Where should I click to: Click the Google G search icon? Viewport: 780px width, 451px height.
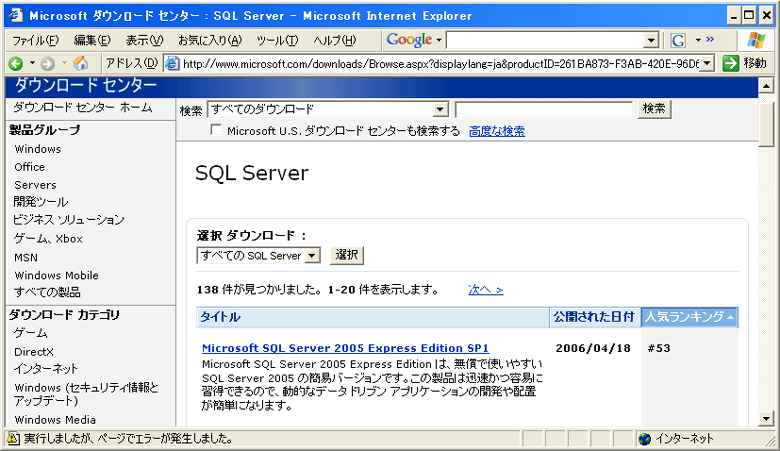coord(678,40)
